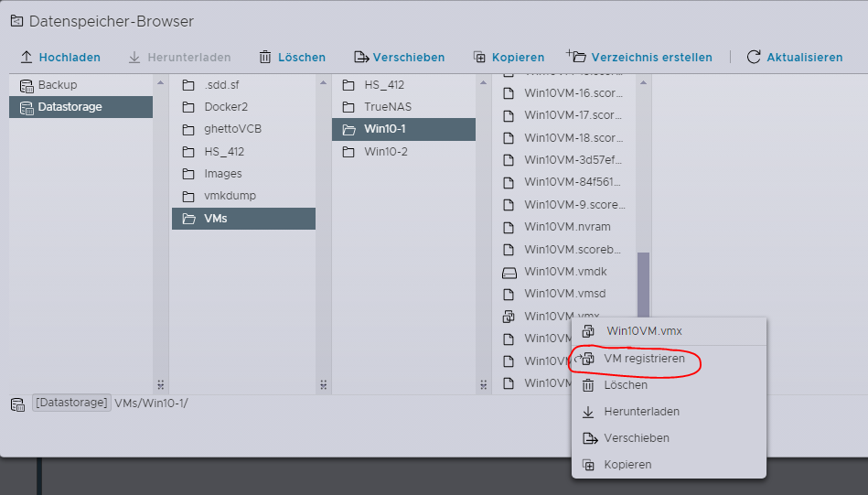
Task: Click the Kopieren toolbar icon
Action: [x=479, y=57]
